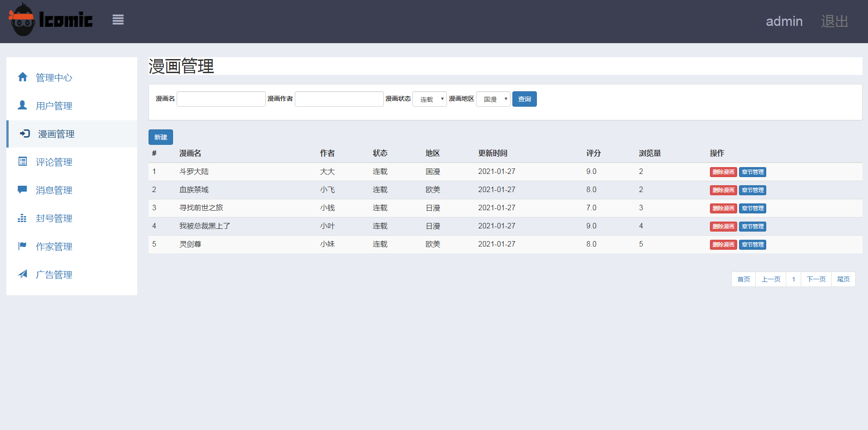
Task: Delete comic 血族禁域
Action: (x=724, y=190)
